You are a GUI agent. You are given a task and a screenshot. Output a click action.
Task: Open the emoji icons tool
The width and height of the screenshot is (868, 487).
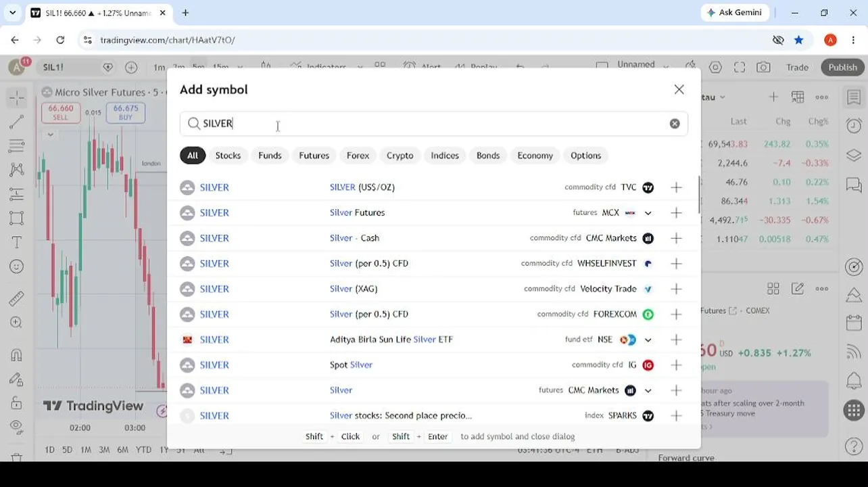click(x=17, y=266)
